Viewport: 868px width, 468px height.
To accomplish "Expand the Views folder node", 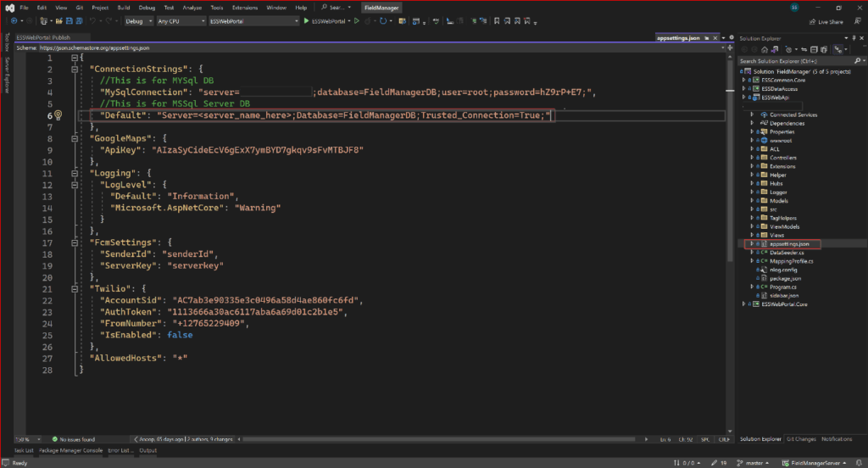I will coord(752,236).
